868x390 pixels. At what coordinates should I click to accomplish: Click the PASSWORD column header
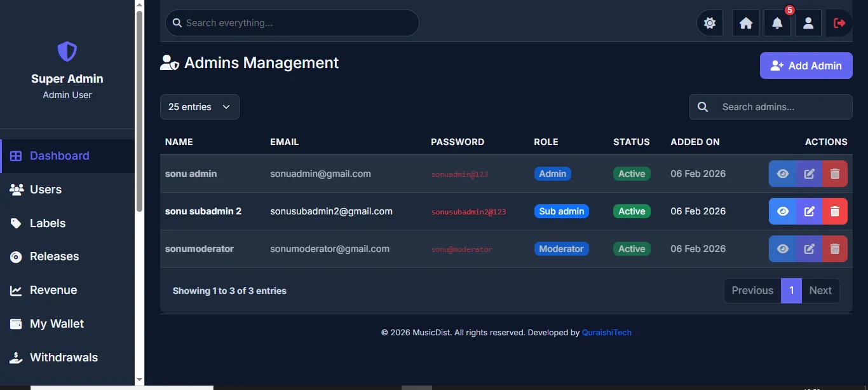(x=458, y=142)
